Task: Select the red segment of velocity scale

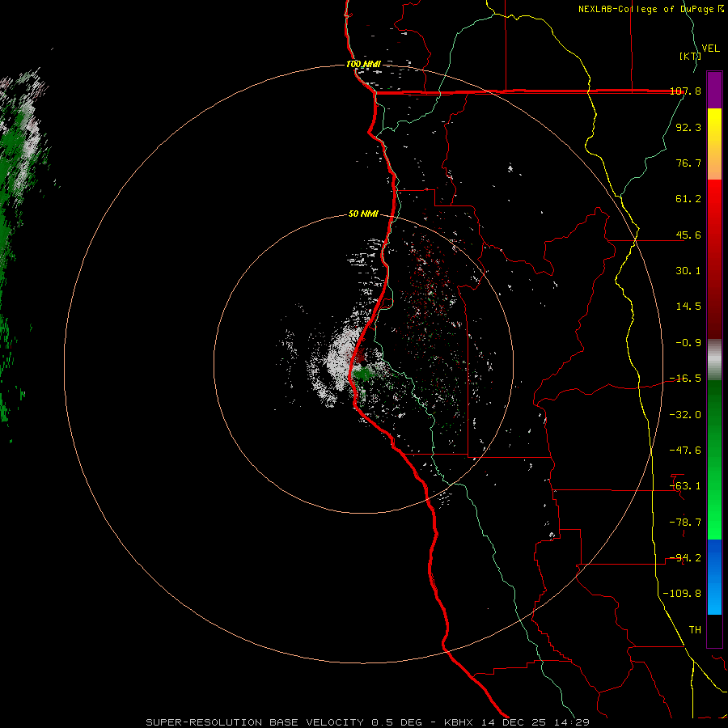Action: click(714, 259)
